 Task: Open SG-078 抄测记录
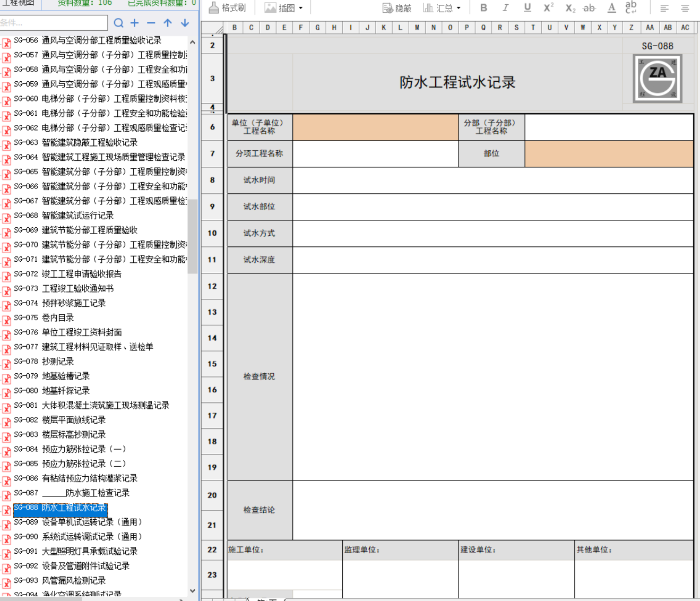[44, 362]
